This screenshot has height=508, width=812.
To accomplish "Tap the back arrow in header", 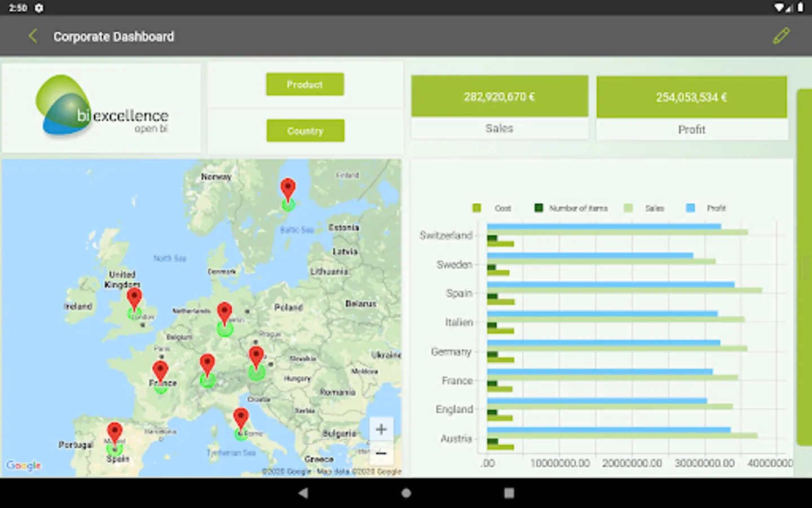I will (33, 36).
